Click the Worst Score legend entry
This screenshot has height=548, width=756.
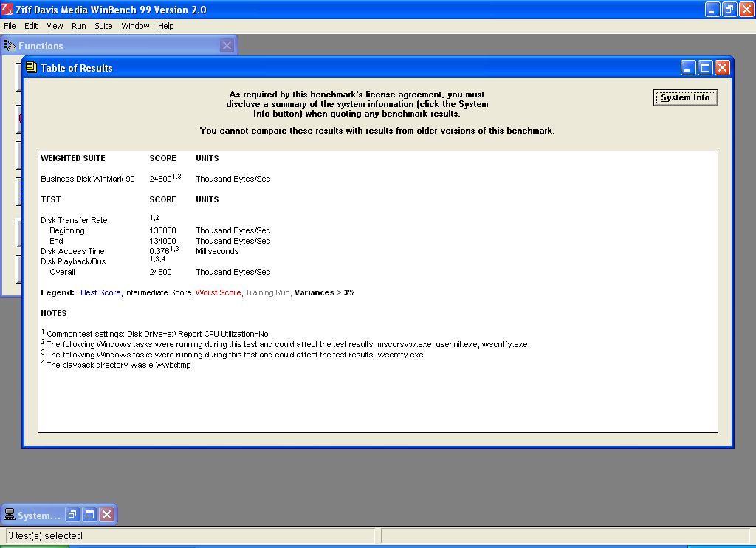tap(218, 292)
